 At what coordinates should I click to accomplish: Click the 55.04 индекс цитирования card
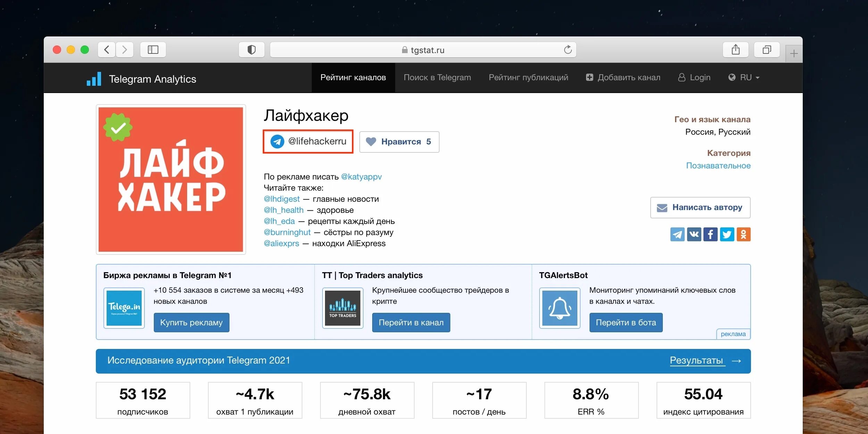pos(703,400)
